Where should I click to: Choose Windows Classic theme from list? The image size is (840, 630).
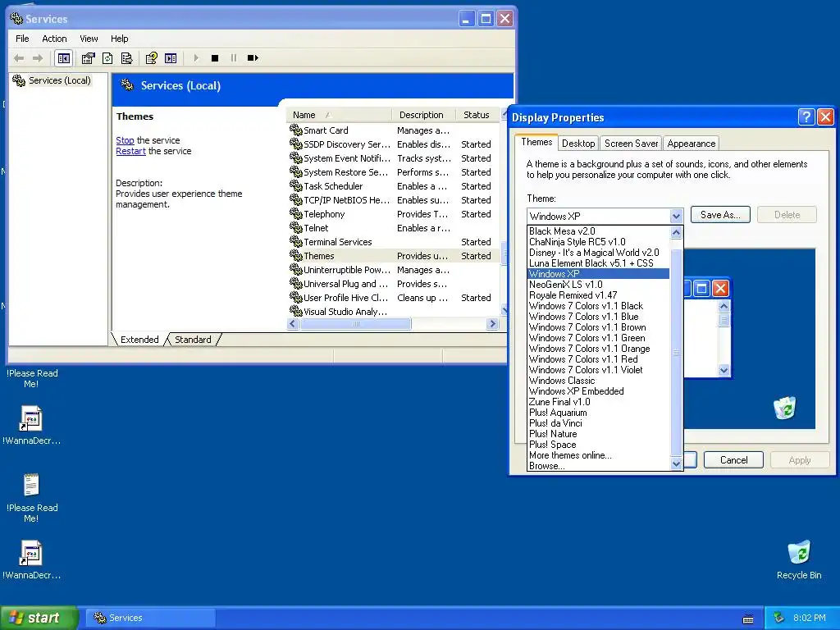click(598, 381)
